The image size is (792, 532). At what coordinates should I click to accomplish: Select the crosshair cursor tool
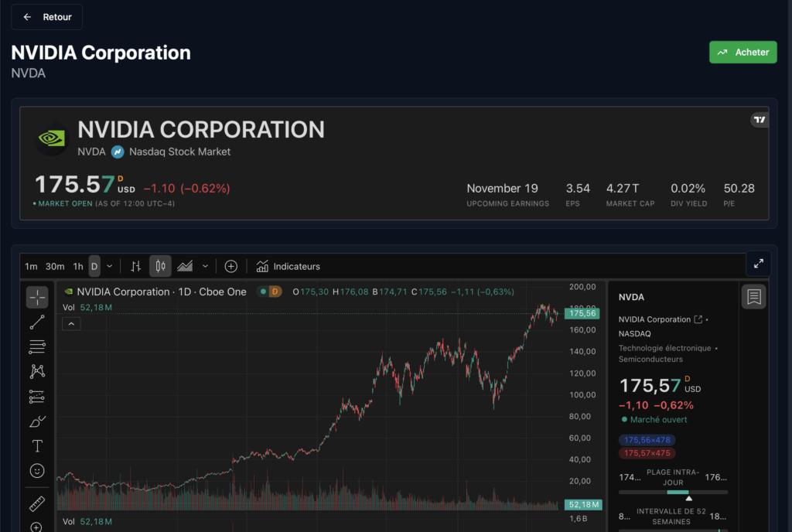pyautogui.click(x=37, y=297)
